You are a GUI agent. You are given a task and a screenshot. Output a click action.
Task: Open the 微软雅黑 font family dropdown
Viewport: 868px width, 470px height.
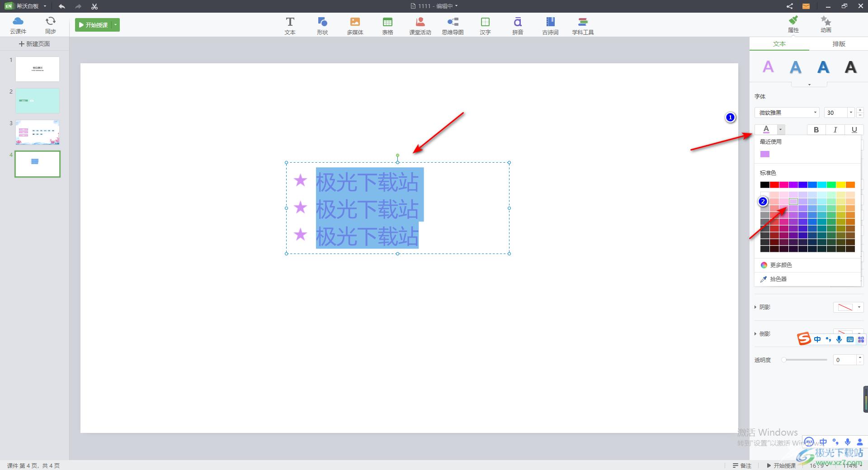click(x=787, y=113)
